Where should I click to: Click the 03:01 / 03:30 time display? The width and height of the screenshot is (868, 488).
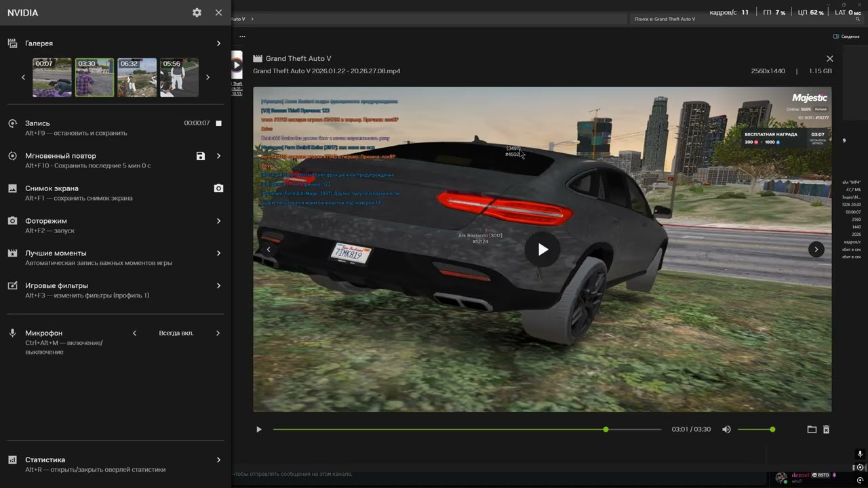(x=691, y=430)
